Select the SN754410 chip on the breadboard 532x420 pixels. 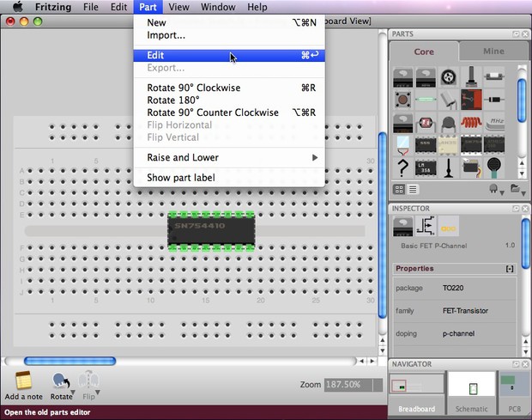[x=211, y=231]
